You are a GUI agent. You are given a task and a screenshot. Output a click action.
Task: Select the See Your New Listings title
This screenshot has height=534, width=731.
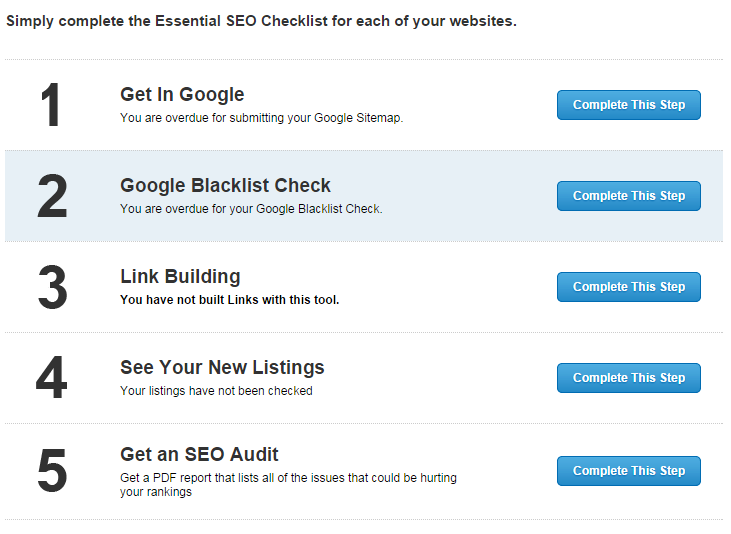(222, 367)
